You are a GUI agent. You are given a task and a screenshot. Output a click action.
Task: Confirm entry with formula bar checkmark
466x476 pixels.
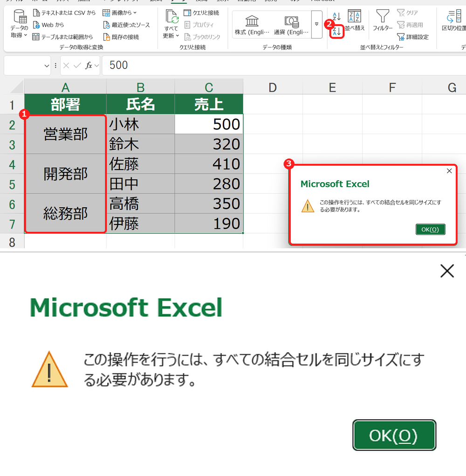pos(77,66)
